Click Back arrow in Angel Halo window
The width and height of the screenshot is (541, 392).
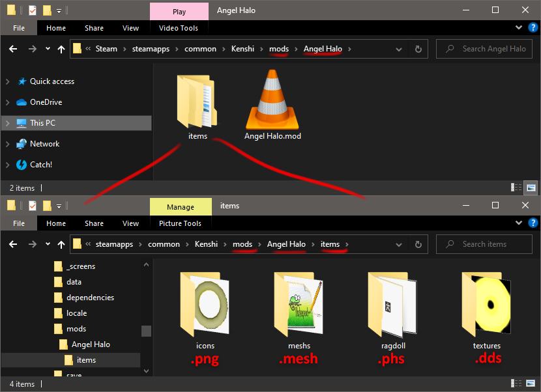point(13,49)
